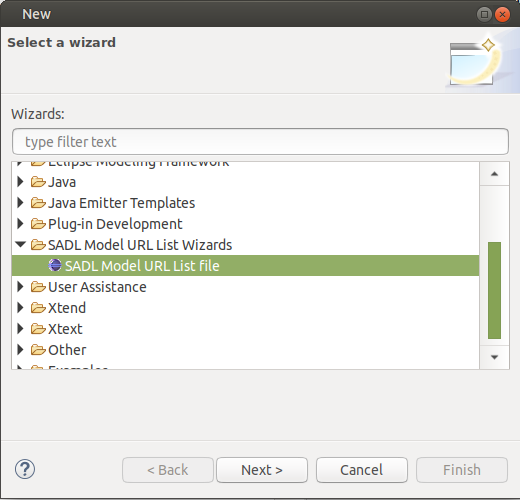Focus the type filter text field

(260, 142)
